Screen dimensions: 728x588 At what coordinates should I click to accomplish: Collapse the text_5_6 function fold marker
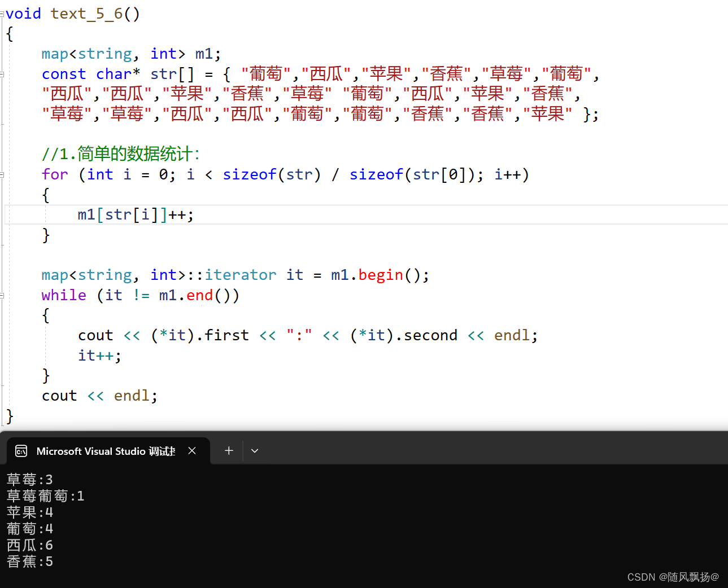(x=2, y=14)
